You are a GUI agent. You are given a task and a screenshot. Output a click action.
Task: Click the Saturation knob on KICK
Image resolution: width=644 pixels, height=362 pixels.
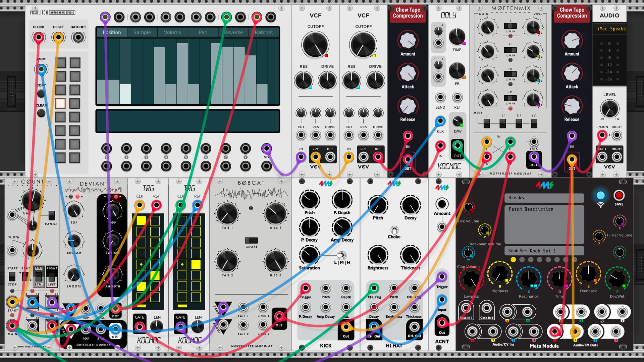309,255
